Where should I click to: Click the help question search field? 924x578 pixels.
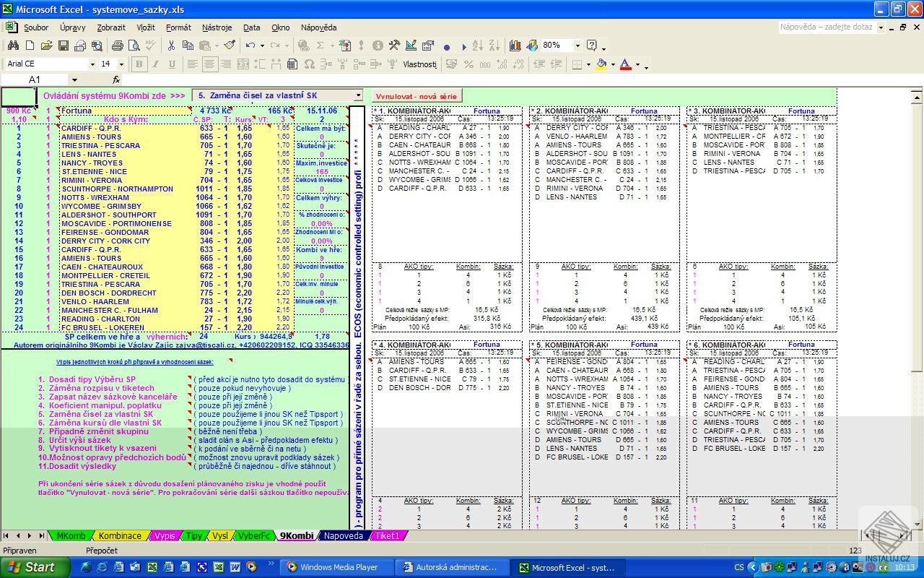point(827,27)
